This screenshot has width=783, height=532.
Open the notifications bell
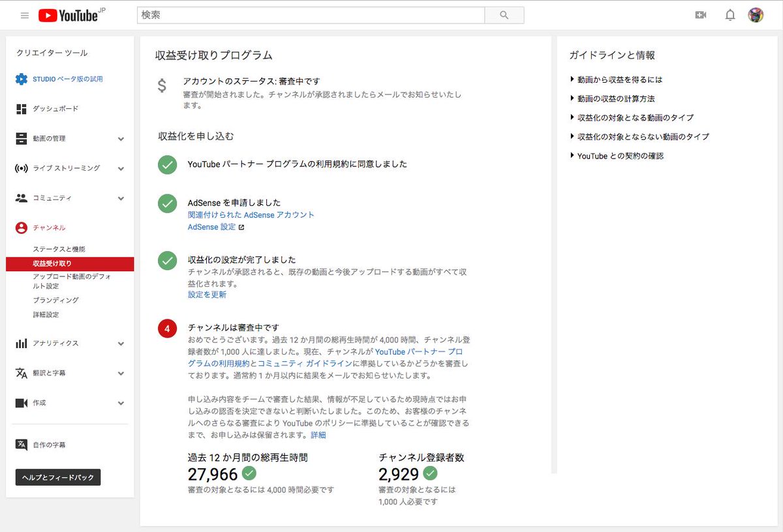730,15
